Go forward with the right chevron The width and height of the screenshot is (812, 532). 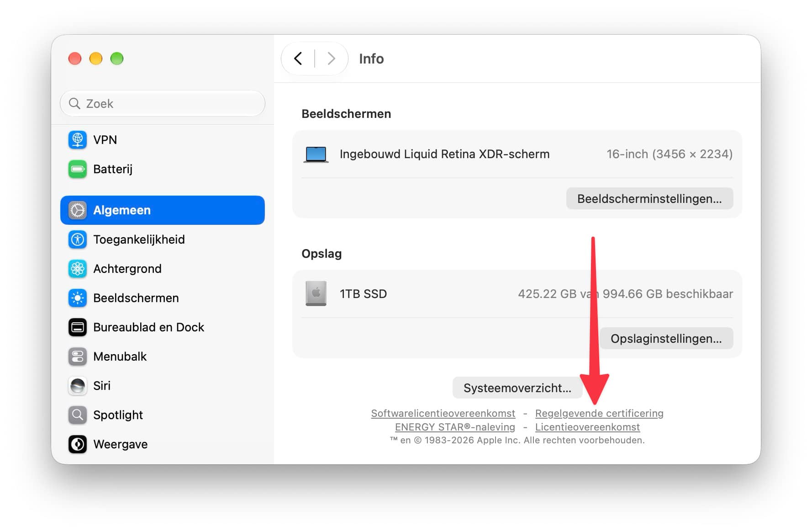pos(331,59)
